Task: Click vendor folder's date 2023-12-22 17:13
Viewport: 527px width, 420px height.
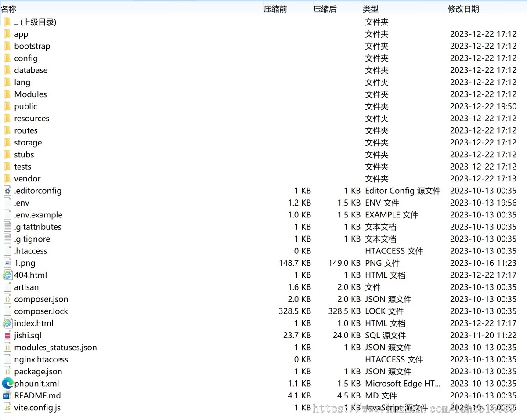Action: (x=483, y=179)
